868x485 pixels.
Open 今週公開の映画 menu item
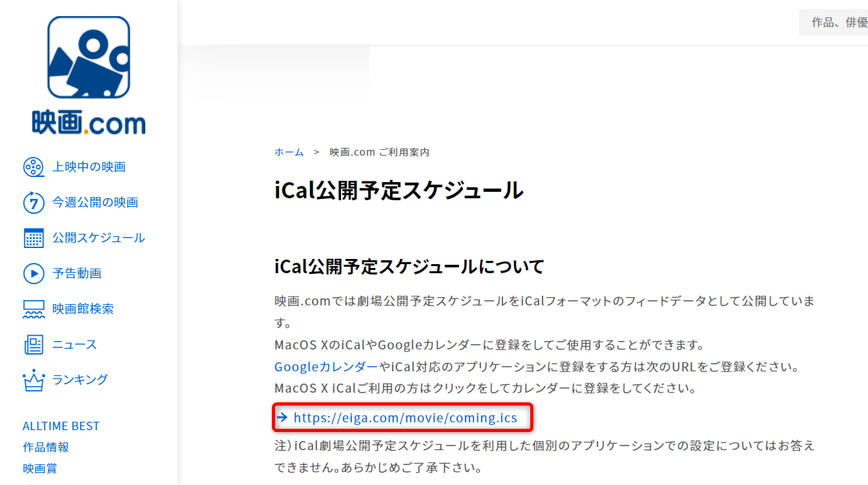pyautogui.click(x=96, y=203)
